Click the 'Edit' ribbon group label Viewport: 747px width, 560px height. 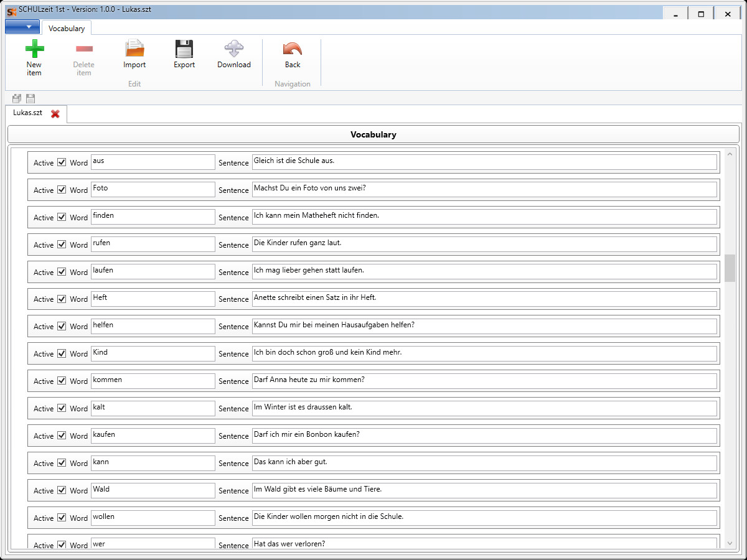[134, 84]
